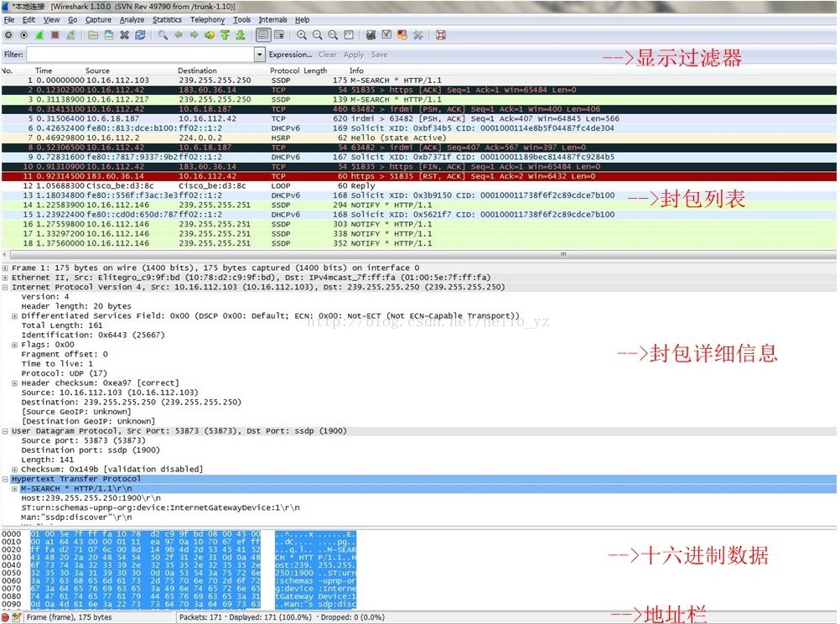Open the File menu
This screenshot has height=624, width=840.
pyautogui.click(x=9, y=20)
